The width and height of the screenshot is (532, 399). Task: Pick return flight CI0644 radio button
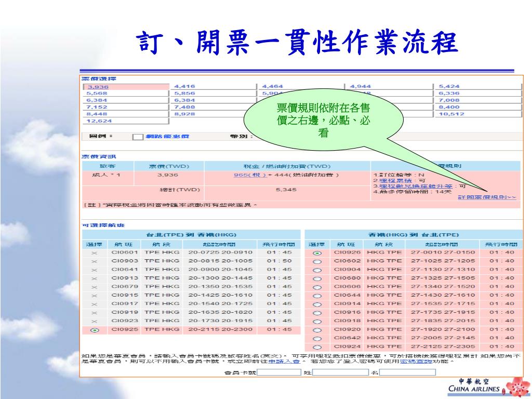(x=317, y=296)
